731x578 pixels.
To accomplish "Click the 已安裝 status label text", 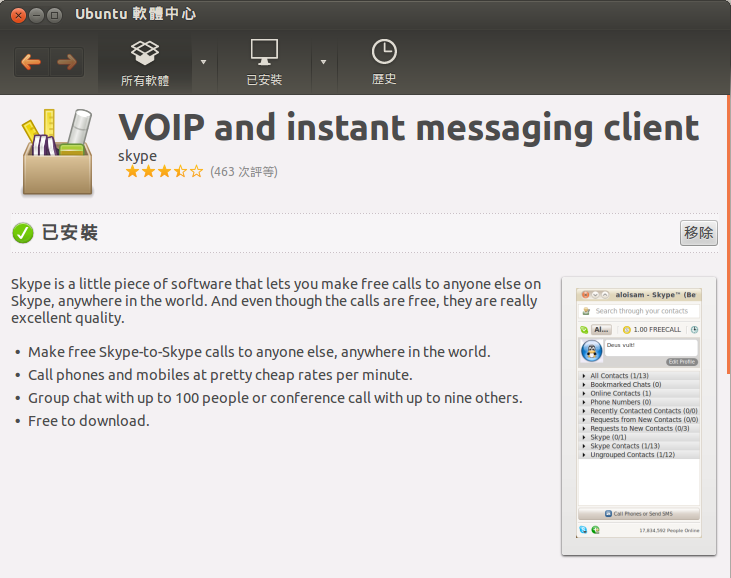I will coord(70,233).
